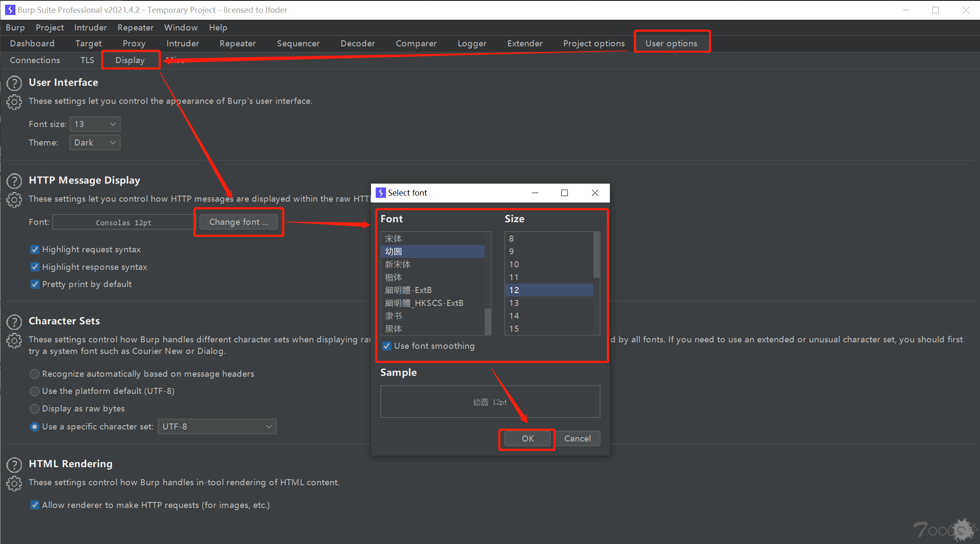The image size is (980, 544).
Task: Switch to the Logger tab
Action: (x=472, y=43)
